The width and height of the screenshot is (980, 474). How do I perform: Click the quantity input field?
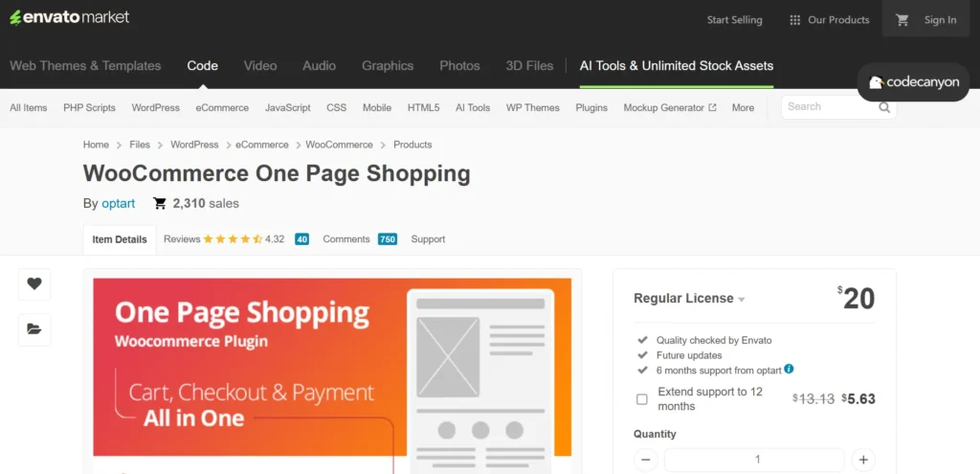(x=754, y=460)
